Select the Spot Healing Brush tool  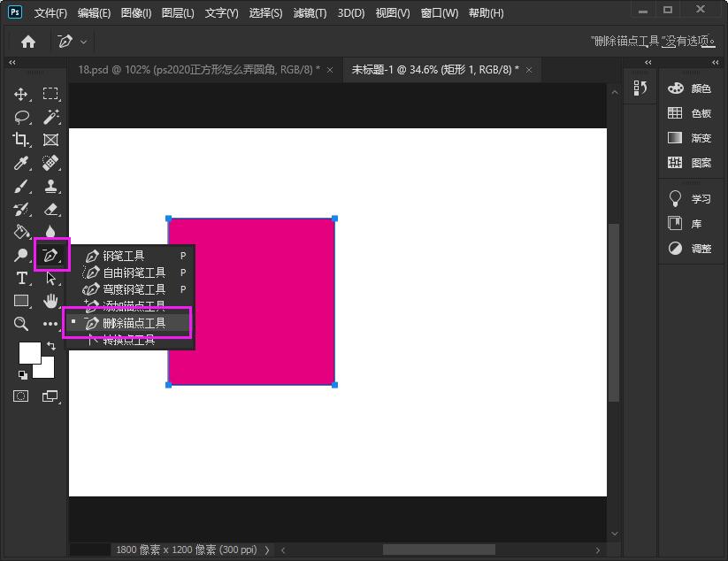tap(50, 163)
